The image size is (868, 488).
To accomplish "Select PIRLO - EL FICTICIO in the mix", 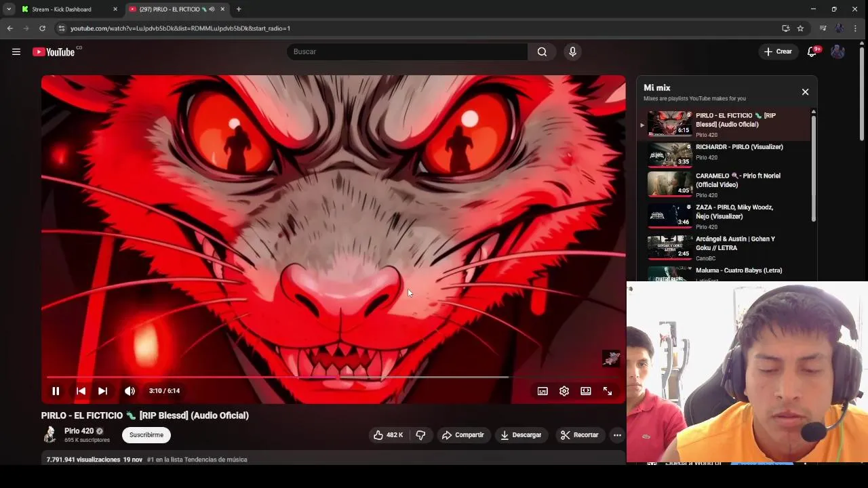I will (723, 125).
